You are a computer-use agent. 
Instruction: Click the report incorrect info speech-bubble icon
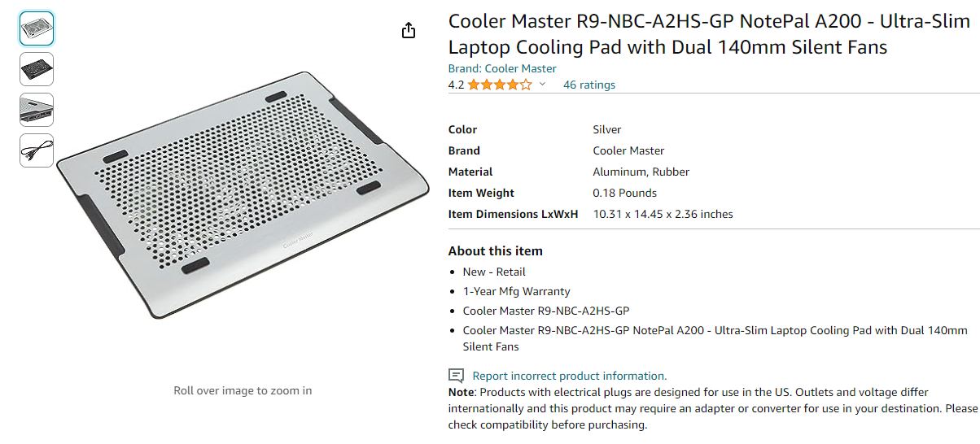pyautogui.click(x=457, y=376)
